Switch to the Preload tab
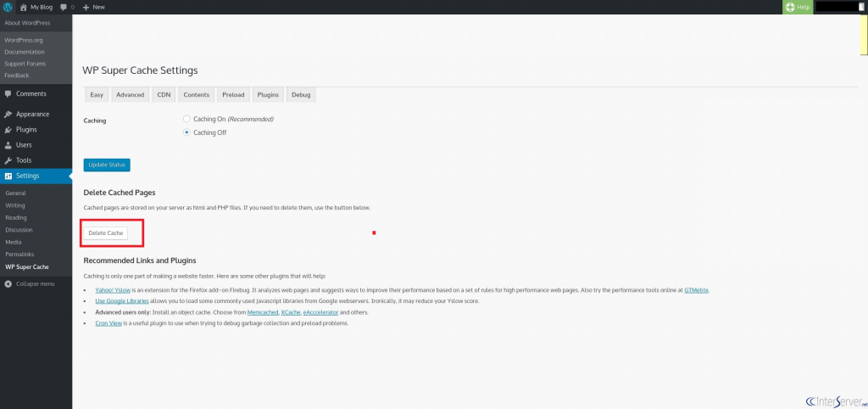This screenshot has width=868, height=409. tap(233, 95)
